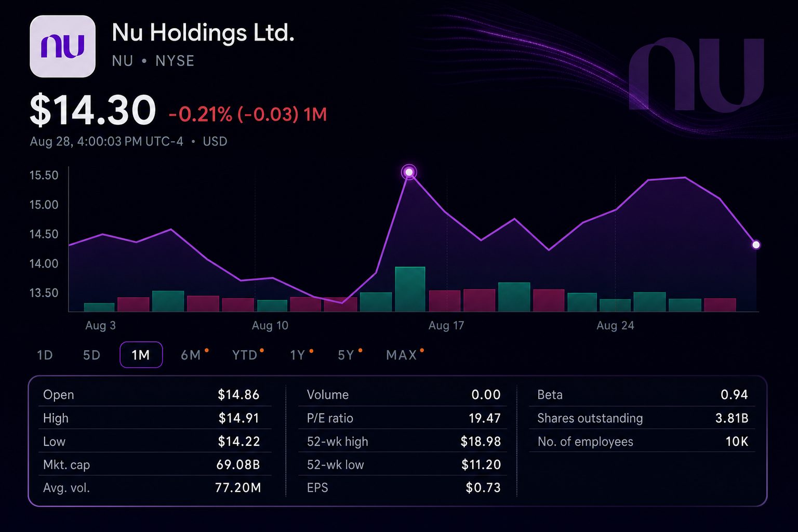Click the last price point marker
This screenshot has height=532, width=798.
pyautogui.click(x=756, y=245)
